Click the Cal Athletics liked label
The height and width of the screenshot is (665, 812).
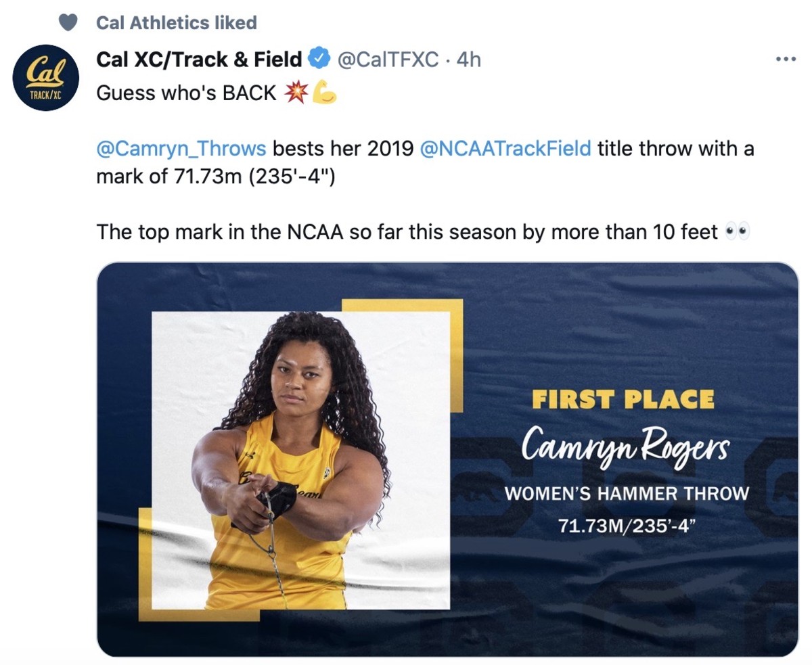coord(176,22)
